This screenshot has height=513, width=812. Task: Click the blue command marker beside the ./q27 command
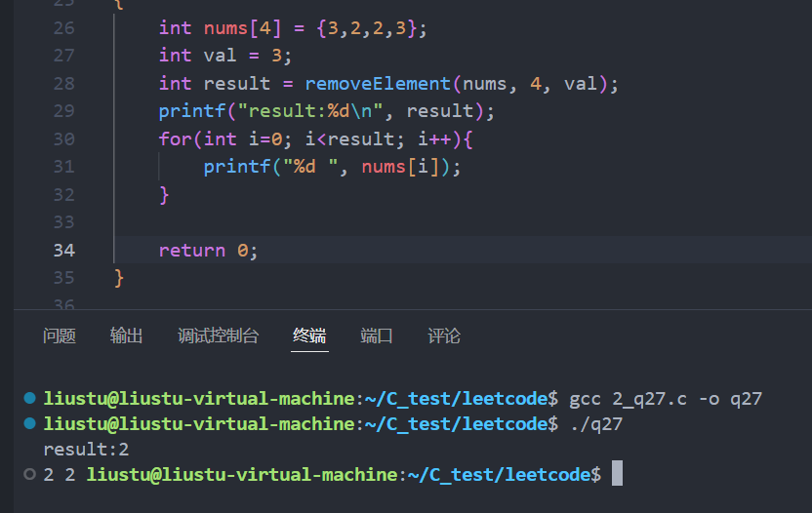pos(30,424)
